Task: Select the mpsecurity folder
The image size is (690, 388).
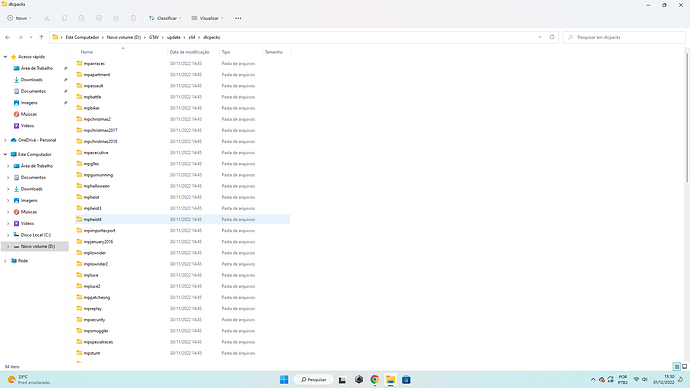Action: pos(94,320)
